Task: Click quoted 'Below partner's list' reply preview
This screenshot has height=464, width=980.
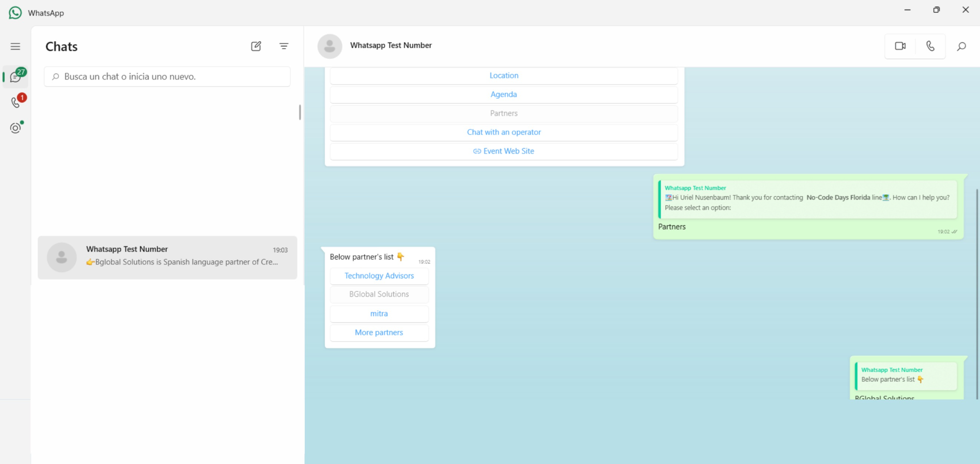Action: [906, 376]
